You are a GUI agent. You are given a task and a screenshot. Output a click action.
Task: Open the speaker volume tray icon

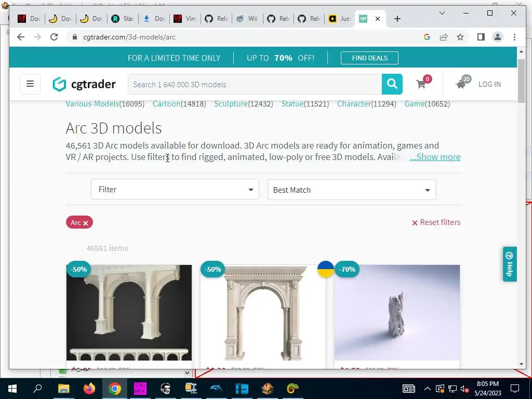coord(464,389)
